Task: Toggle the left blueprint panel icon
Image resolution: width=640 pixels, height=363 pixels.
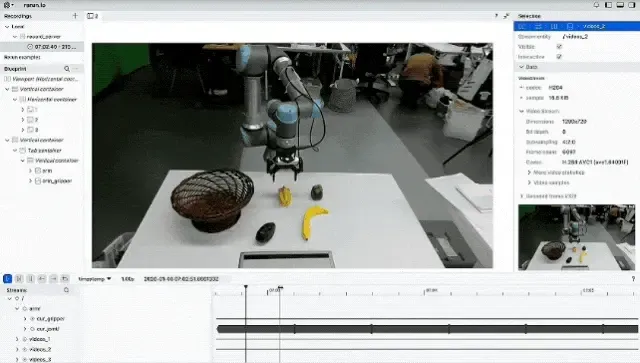Action: pos(608,5)
